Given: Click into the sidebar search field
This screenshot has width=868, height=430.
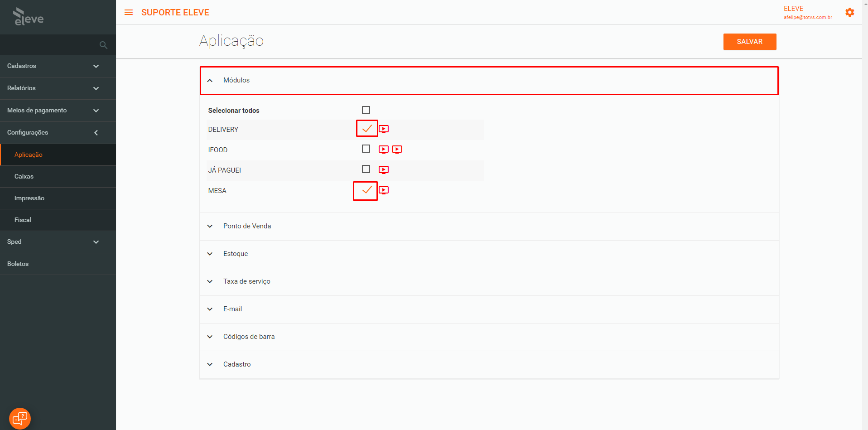Looking at the screenshot, I should pos(50,45).
